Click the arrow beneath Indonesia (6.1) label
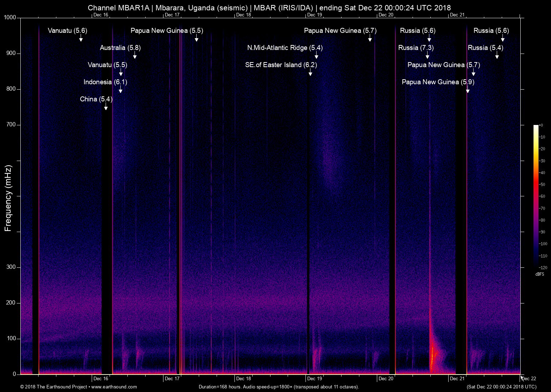 pyautogui.click(x=121, y=90)
